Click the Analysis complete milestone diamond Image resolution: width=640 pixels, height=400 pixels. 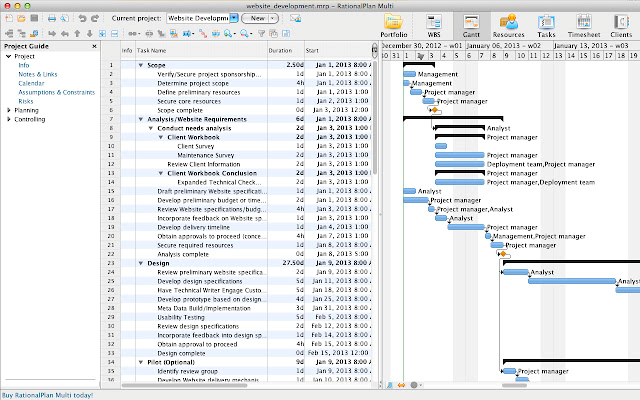pyautogui.click(x=503, y=254)
